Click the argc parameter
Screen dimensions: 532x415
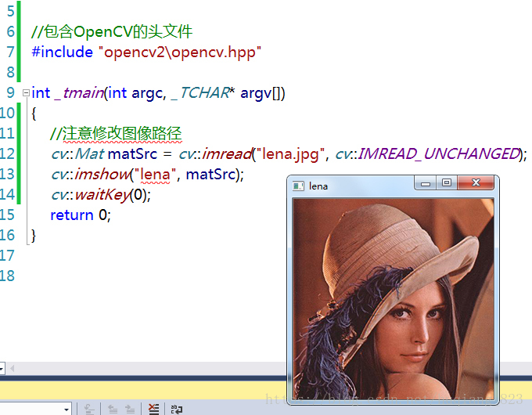point(149,93)
